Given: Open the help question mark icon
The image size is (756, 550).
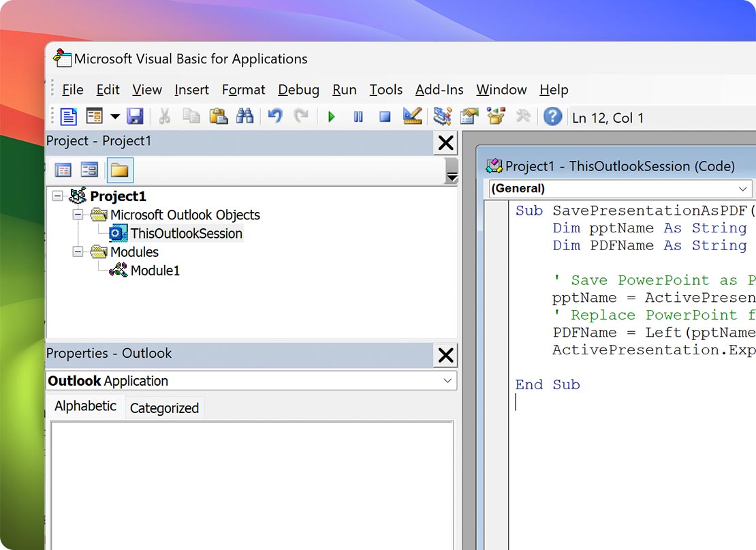Looking at the screenshot, I should (552, 116).
